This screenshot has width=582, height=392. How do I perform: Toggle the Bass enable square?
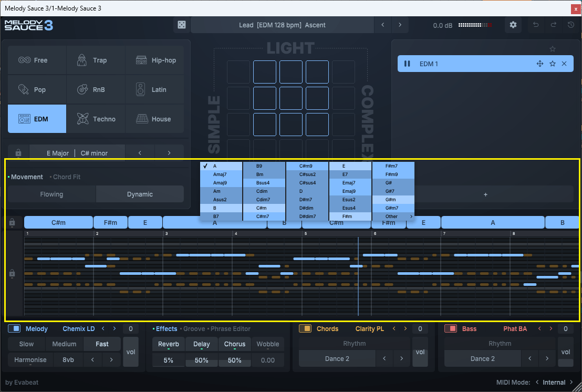(x=451, y=329)
